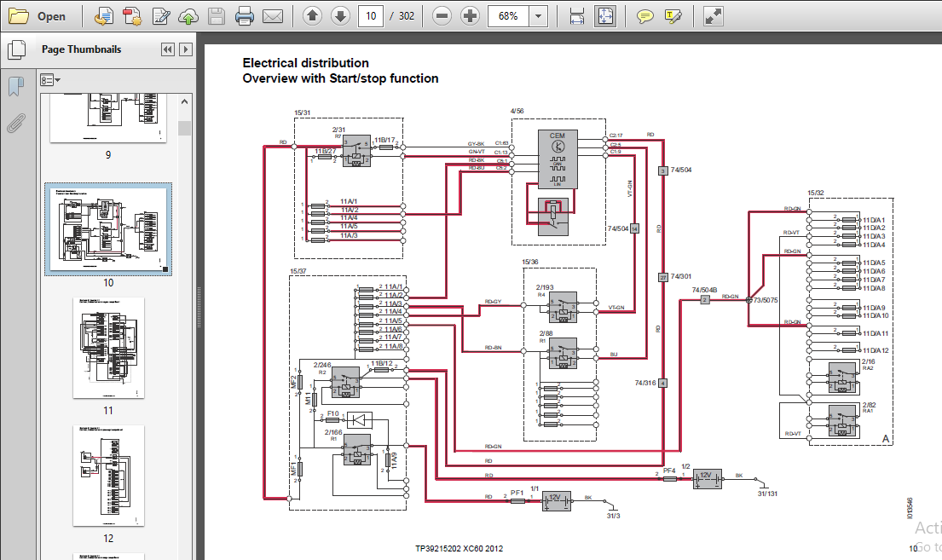Print the document with printer icon
The image size is (942, 560).
point(245,16)
